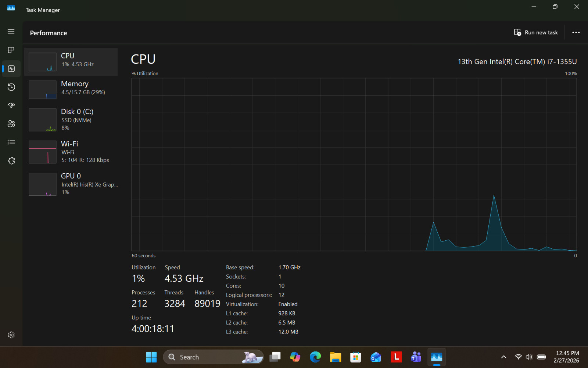Click the Wi-Fi mini graph thumbnail
Viewport: 588px width, 368px height.
43,152
